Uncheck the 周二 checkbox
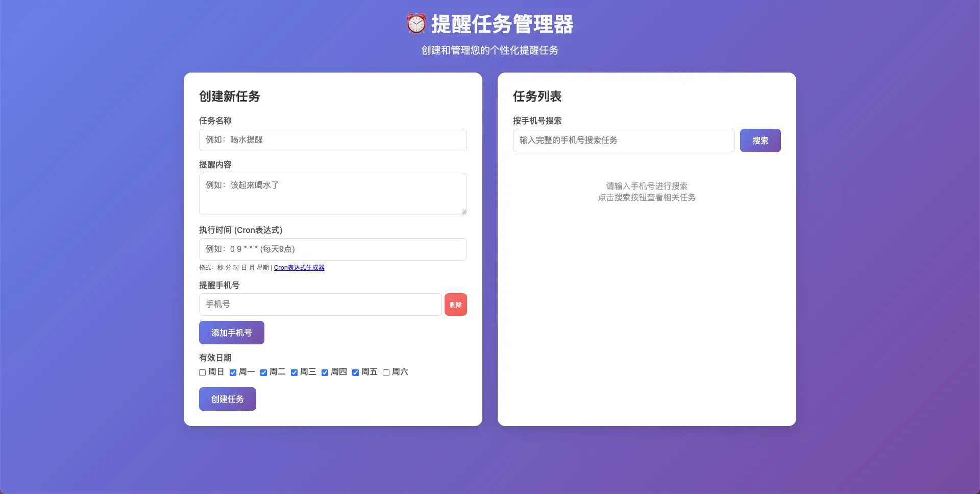 [264, 372]
